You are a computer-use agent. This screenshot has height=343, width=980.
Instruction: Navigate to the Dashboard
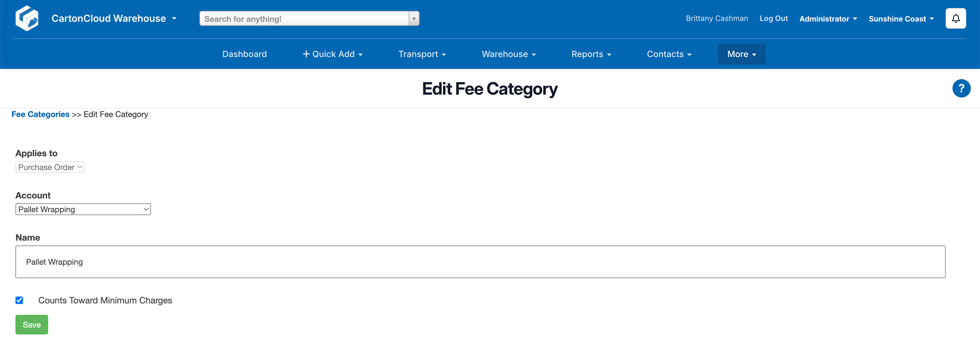coord(244,54)
